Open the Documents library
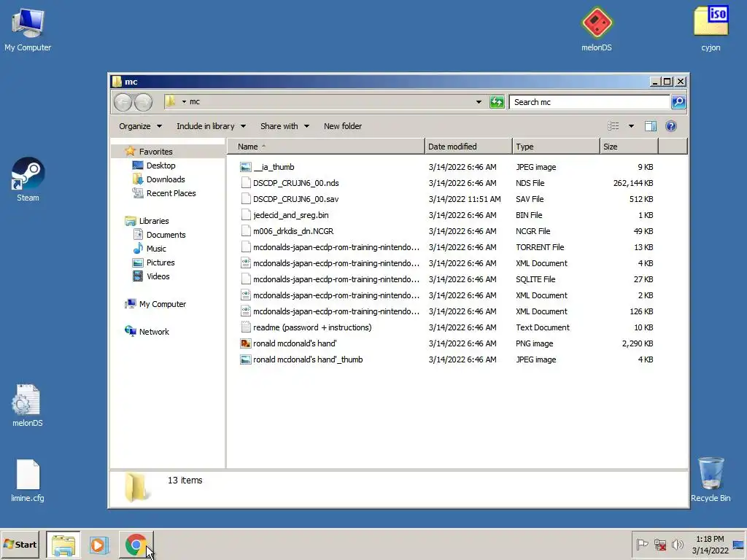 166,235
